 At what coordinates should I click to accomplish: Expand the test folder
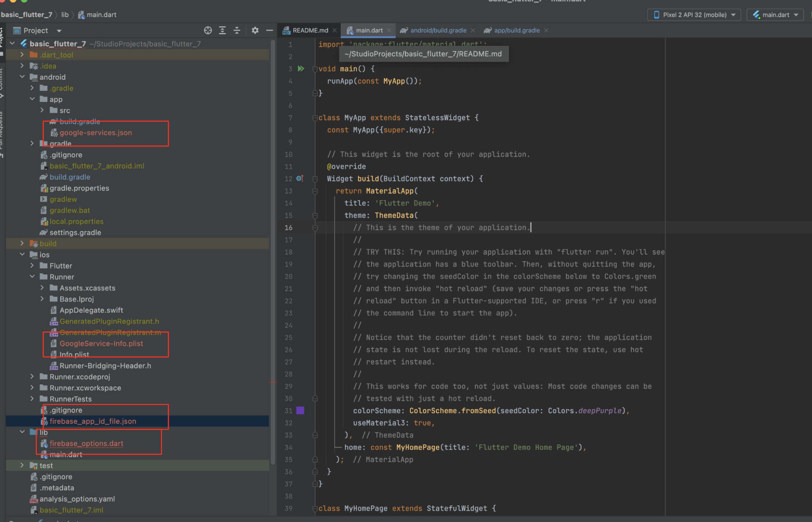coord(22,465)
